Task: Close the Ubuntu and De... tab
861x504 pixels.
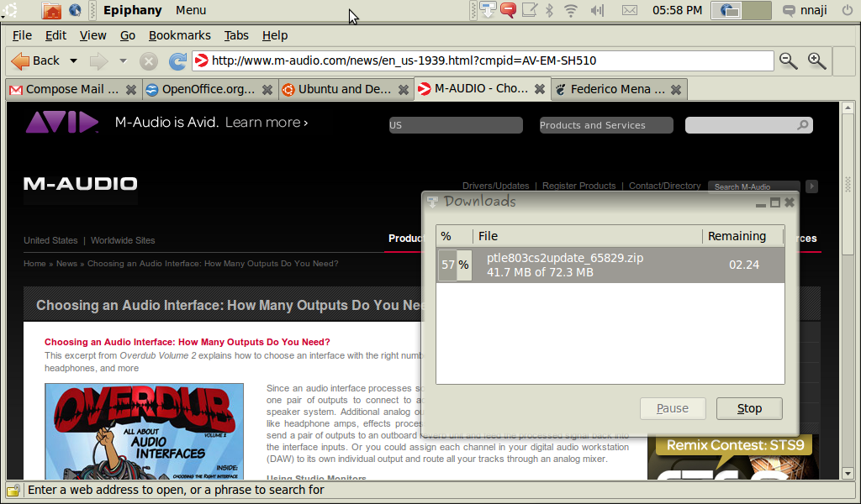Action: pos(403,89)
